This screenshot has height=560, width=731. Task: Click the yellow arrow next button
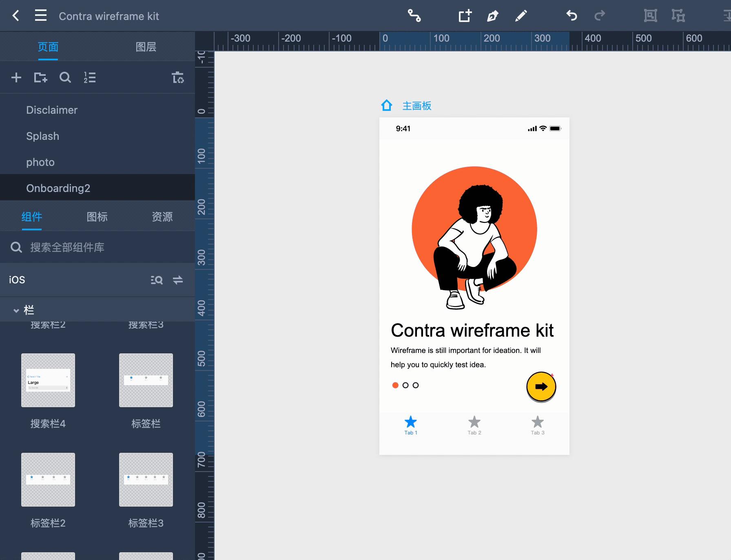tap(541, 386)
